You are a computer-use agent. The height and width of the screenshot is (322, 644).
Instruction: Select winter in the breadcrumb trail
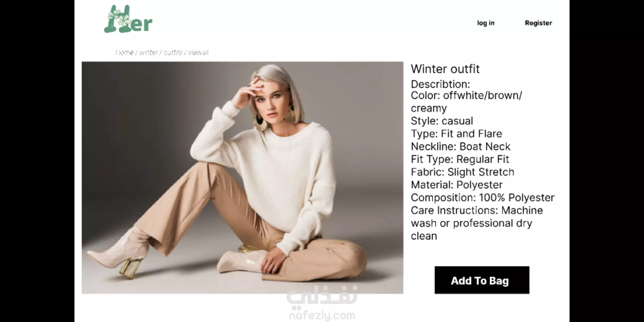point(149,52)
